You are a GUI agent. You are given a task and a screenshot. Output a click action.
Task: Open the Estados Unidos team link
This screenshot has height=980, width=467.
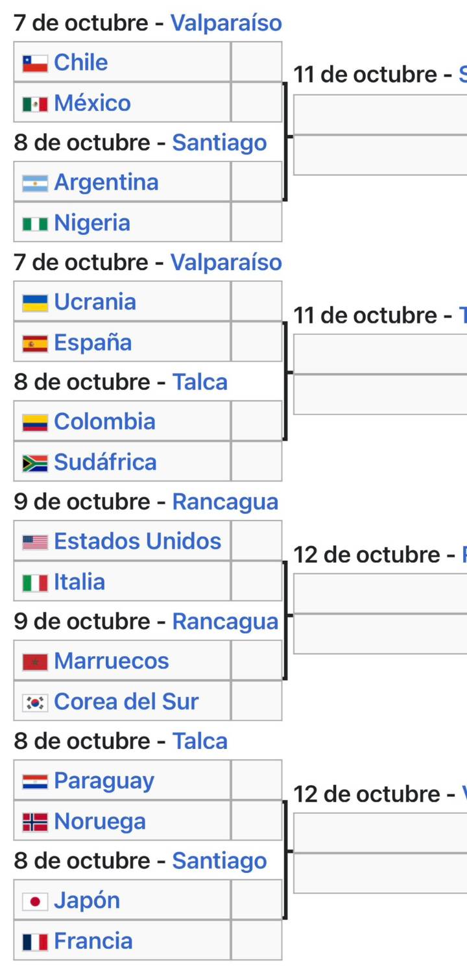click(x=138, y=541)
